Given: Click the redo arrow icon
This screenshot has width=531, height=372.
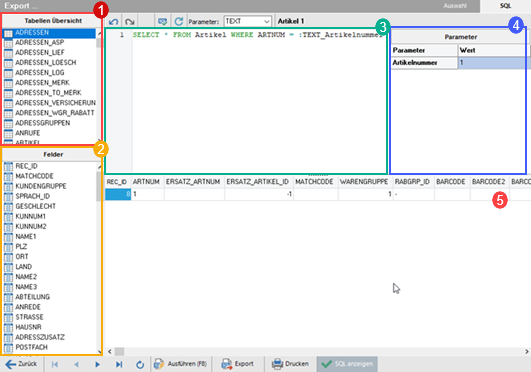Looking at the screenshot, I should (129, 22).
